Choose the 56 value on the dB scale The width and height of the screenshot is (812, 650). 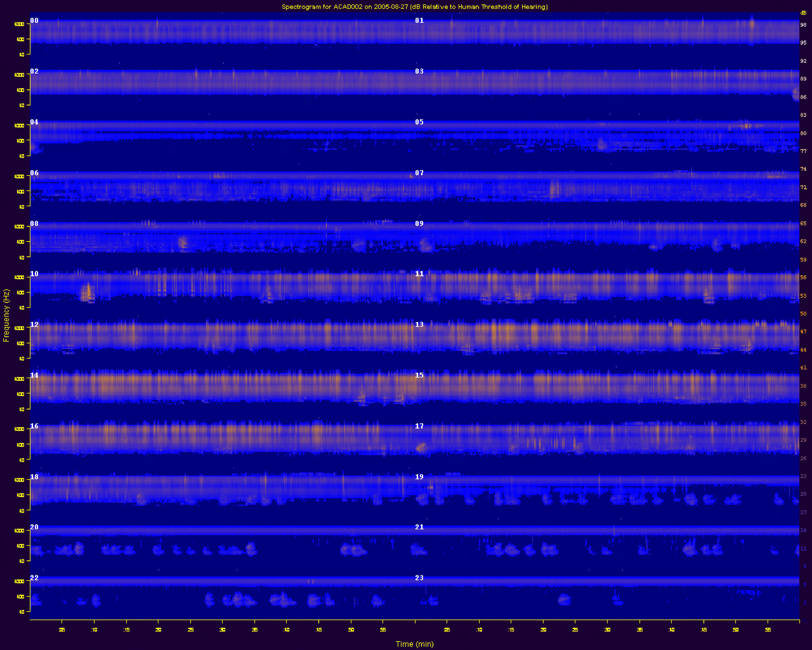803,277
